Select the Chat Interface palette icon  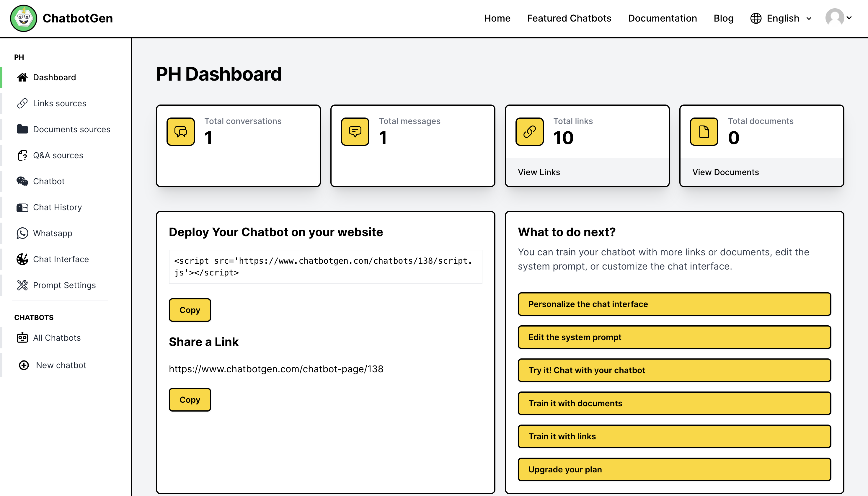coord(22,259)
